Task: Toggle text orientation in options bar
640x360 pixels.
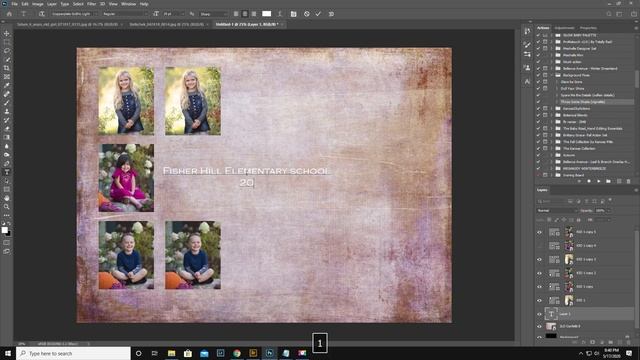Action: click(x=42, y=14)
